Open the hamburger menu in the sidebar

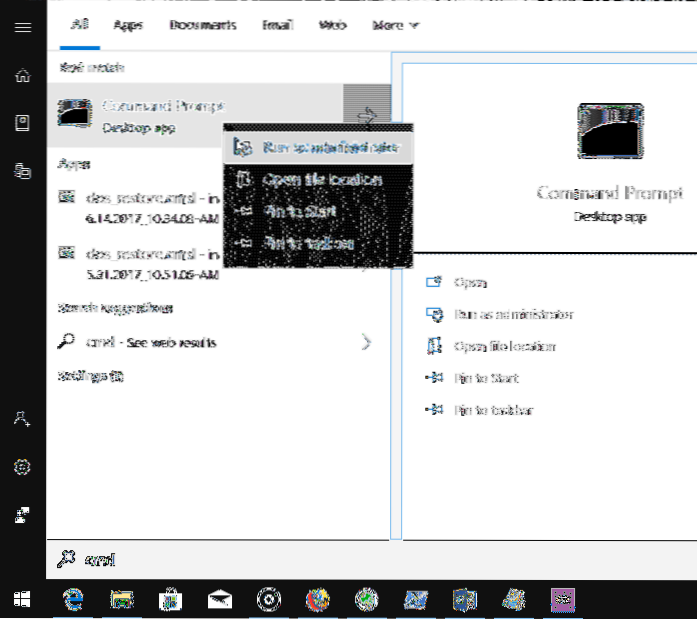22,27
